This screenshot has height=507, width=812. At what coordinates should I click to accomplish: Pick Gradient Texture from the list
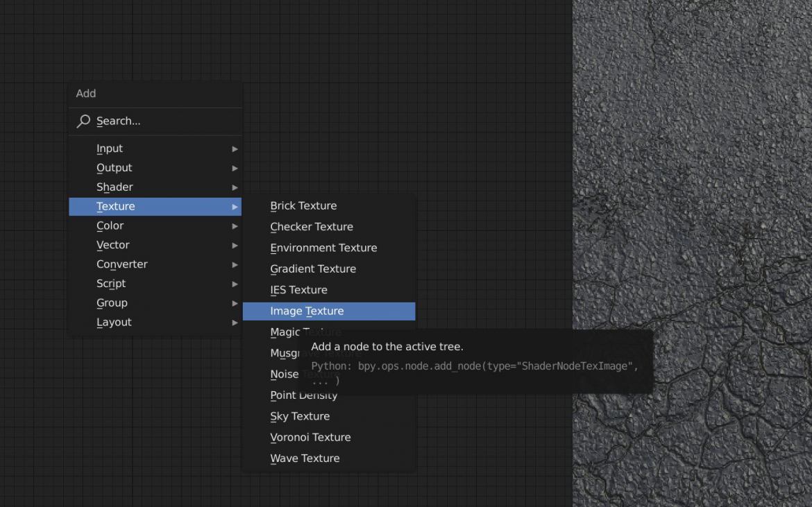click(x=313, y=268)
